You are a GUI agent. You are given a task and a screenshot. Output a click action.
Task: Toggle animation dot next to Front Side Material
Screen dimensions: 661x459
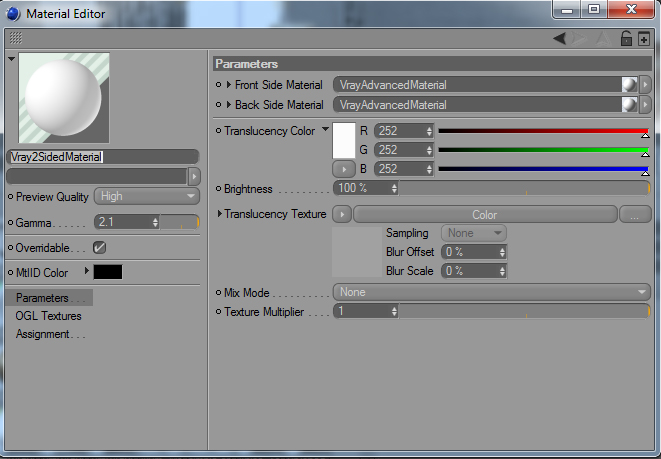coord(218,85)
